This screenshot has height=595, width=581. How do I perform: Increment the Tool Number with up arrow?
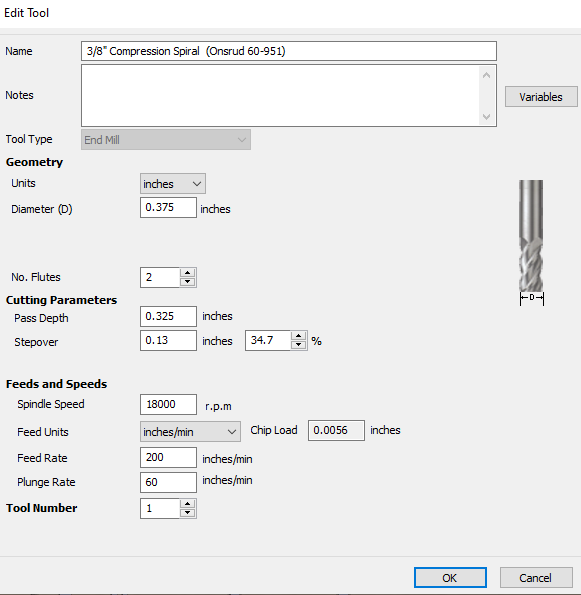187,504
